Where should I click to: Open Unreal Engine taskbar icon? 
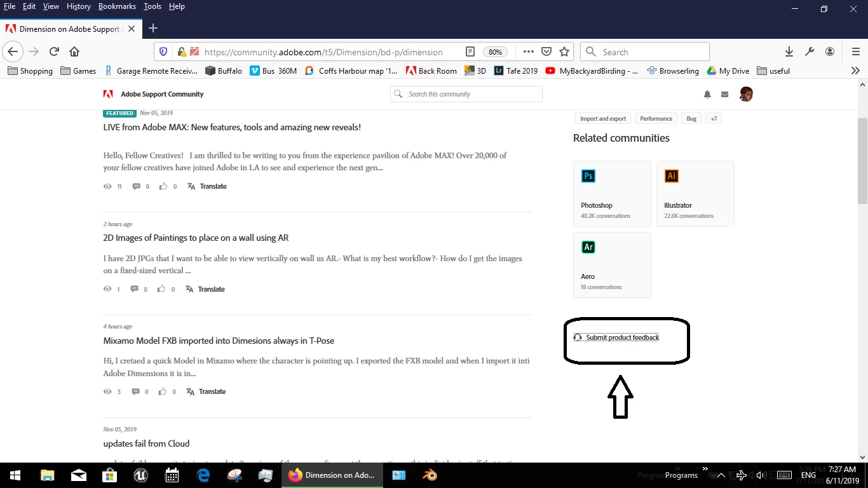click(x=140, y=475)
